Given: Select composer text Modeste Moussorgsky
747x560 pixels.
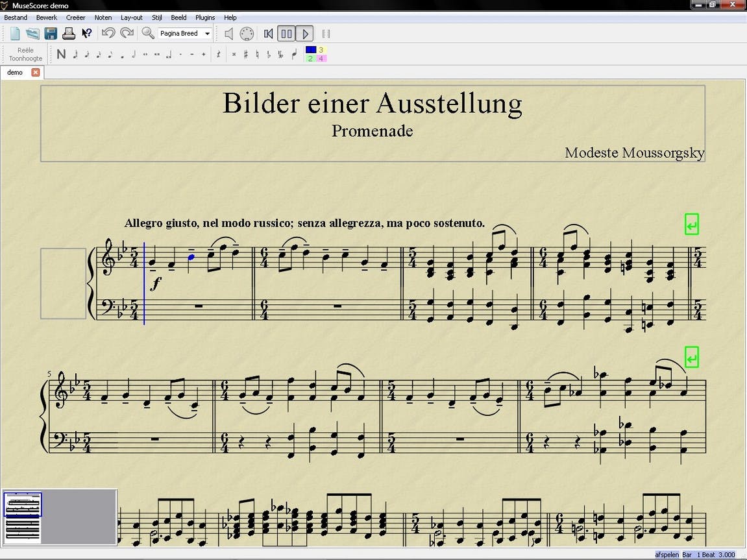Looking at the screenshot, I should 635,153.
